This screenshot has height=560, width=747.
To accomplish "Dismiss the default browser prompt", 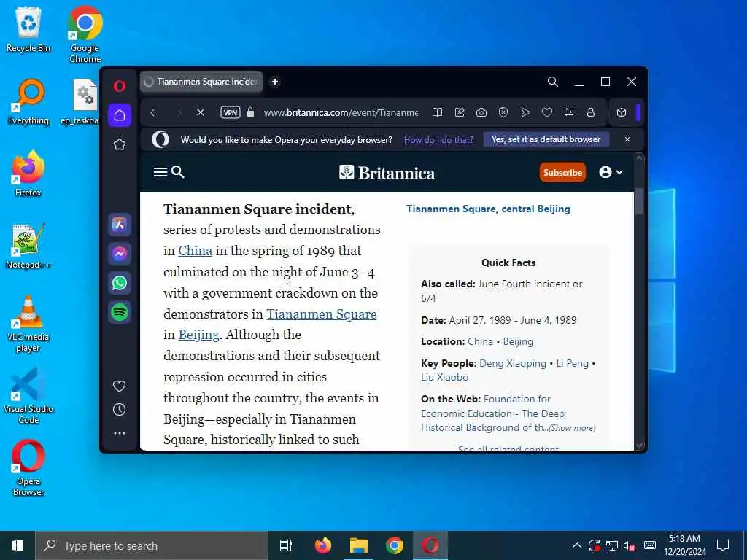I will point(627,139).
